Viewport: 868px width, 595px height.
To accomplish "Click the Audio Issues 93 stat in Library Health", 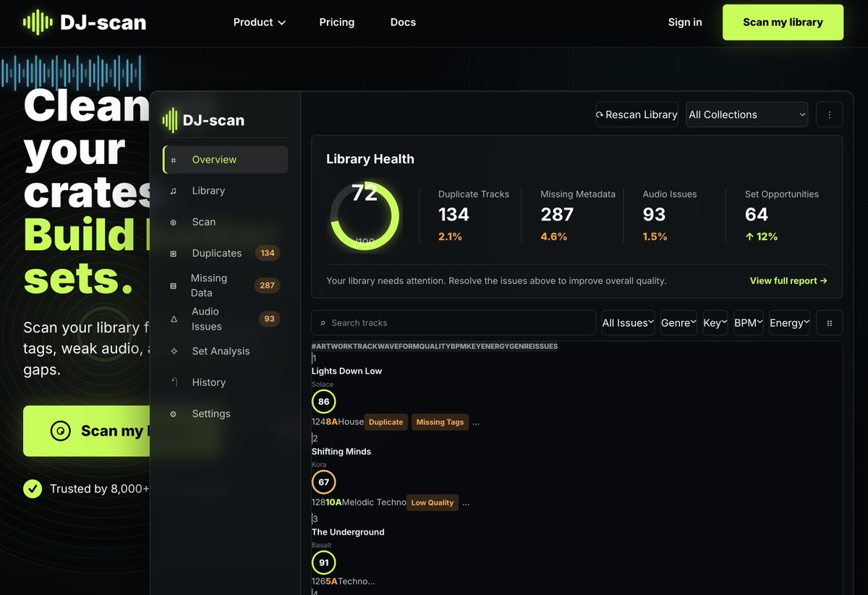I will [670, 215].
